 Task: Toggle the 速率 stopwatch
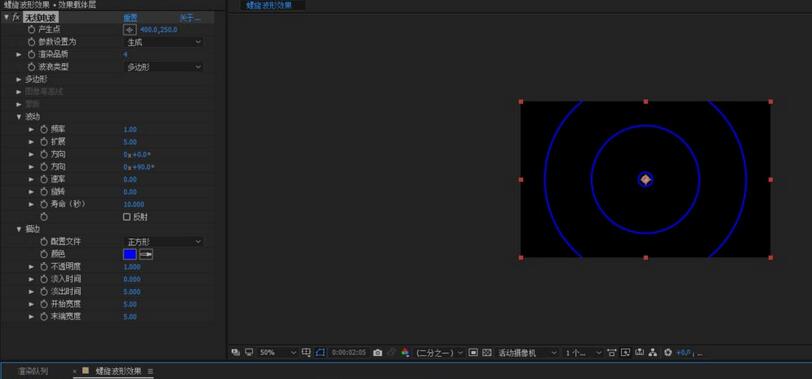44,179
